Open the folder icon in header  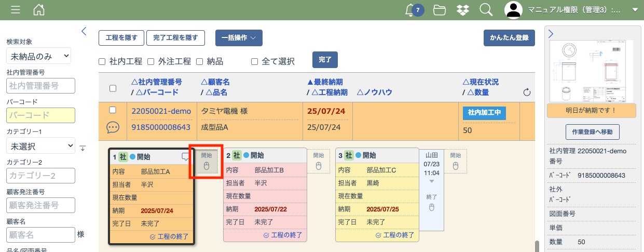pos(440,10)
